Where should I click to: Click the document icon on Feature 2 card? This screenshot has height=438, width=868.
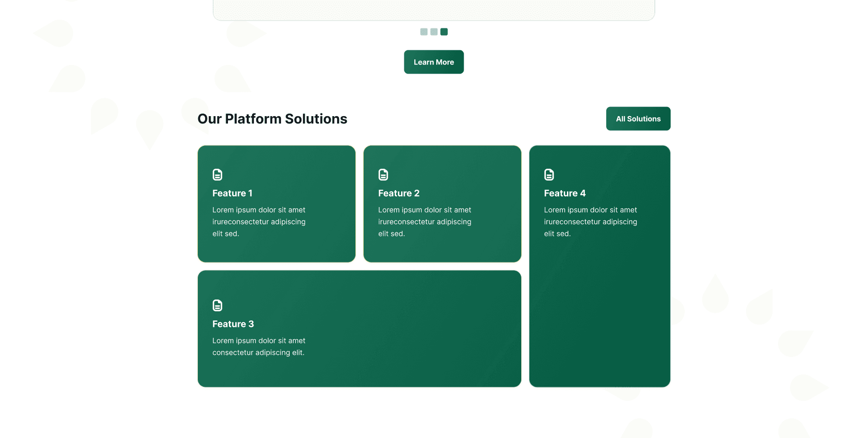383,174
